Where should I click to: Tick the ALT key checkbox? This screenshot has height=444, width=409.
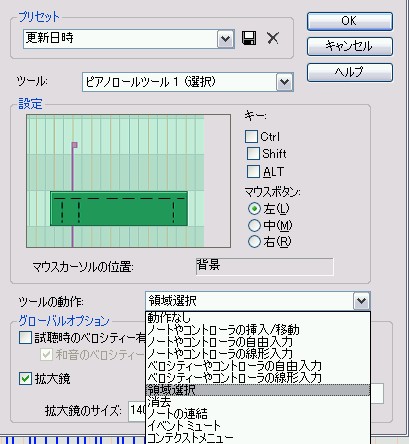pos(253,172)
